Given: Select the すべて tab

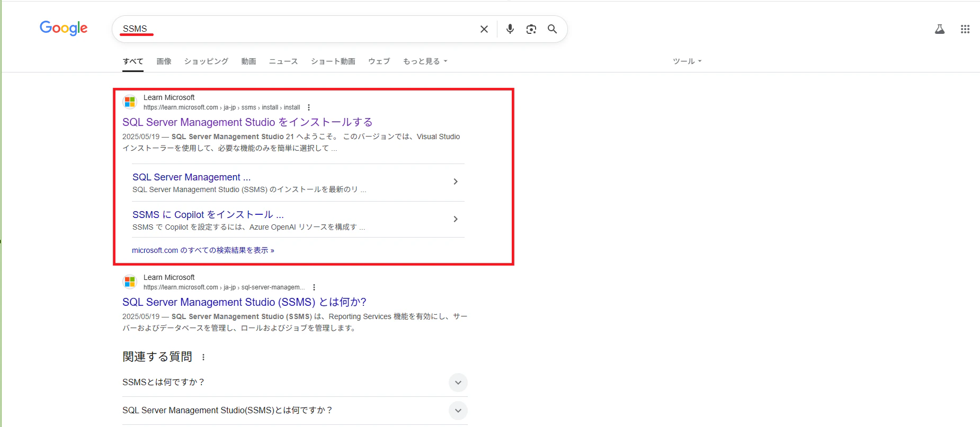Looking at the screenshot, I should coord(133,61).
